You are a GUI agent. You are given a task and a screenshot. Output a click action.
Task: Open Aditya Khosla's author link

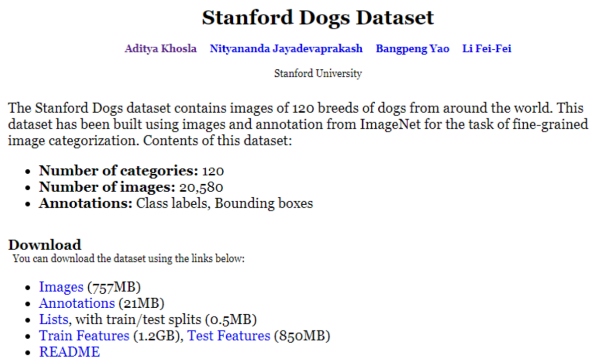click(160, 49)
